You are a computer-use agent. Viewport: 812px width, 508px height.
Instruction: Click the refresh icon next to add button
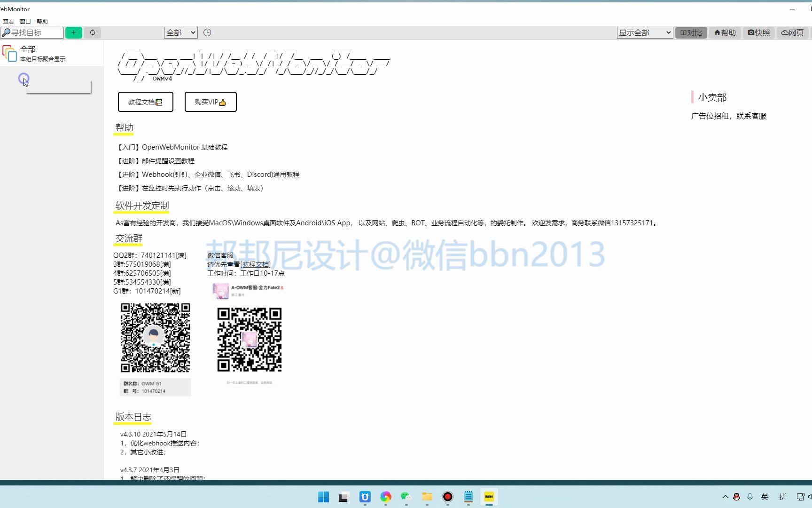93,32
